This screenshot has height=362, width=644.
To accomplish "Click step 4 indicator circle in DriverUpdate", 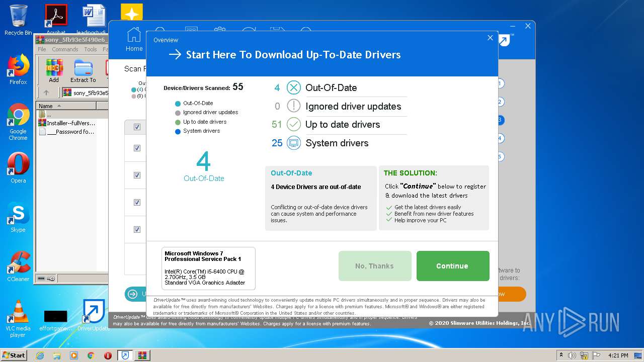I will point(500,138).
